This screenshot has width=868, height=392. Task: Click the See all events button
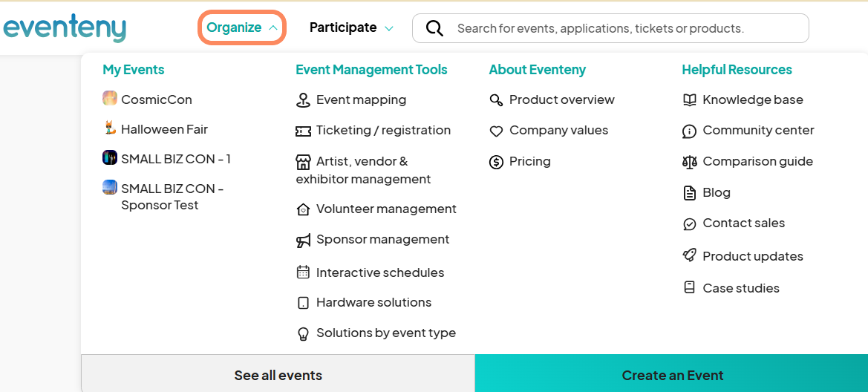[x=278, y=375]
